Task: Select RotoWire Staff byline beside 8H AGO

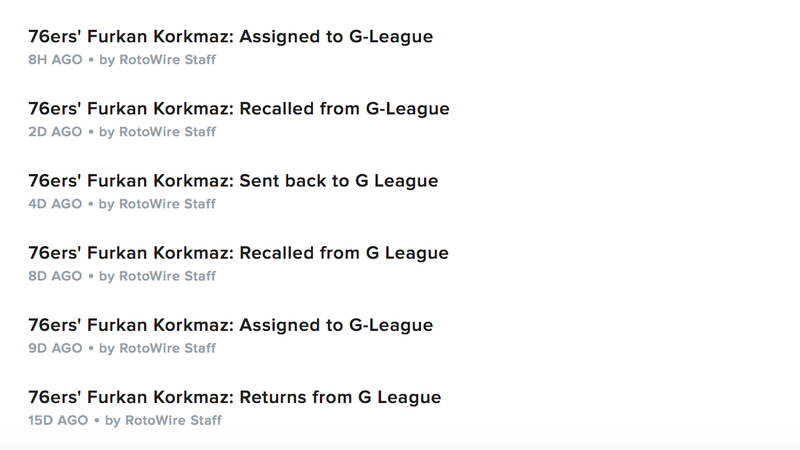Action: tap(167, 60)
